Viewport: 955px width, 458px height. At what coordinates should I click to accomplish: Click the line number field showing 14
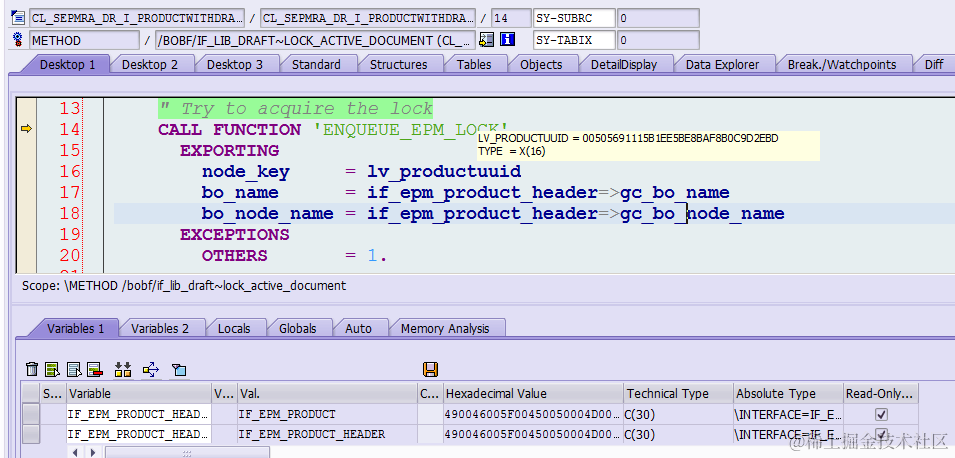510,18
